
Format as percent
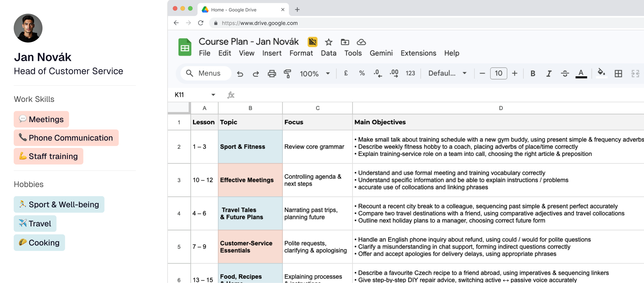pyautogui.click(x=362, y=73)
